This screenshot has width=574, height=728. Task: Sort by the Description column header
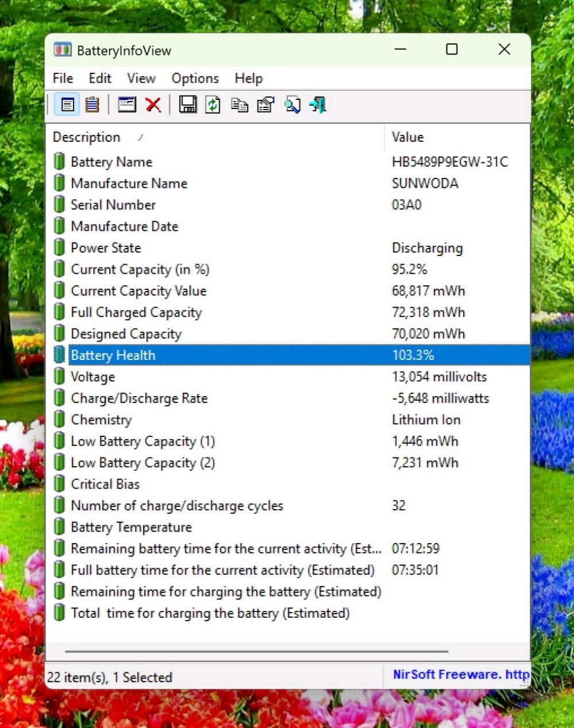[x=87, y=137]
